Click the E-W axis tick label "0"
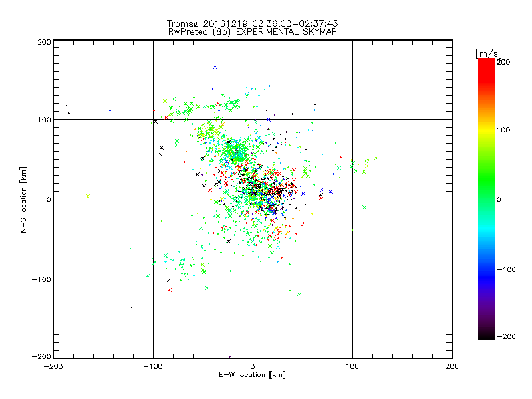This screenshot has height=399, width=532. (x=253, y=366)
